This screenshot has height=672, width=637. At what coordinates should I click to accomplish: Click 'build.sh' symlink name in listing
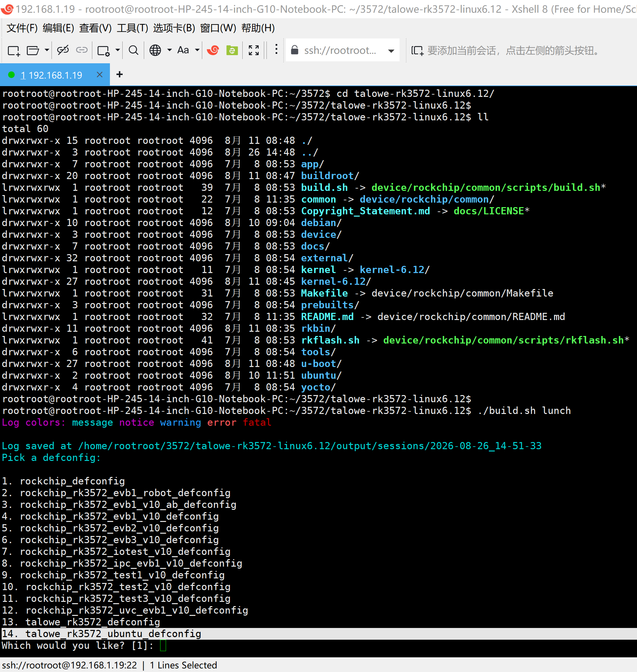tap(324, 188)
